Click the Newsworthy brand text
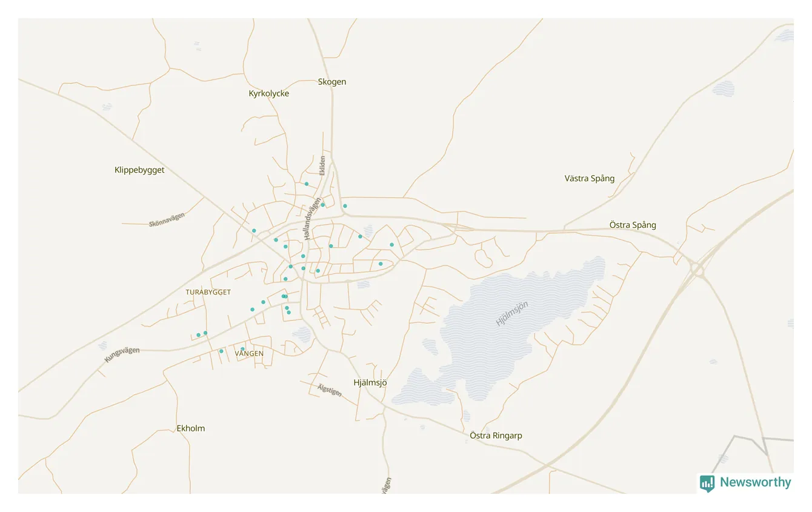Image resolution: width=812 pixels, height=512 pixels. (x=755, y=482)
